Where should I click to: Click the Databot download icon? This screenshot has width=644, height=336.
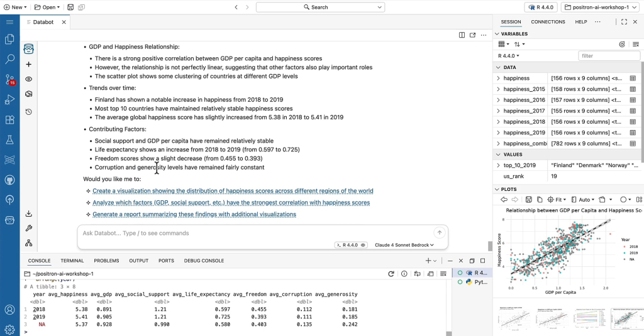click(29, 214)
